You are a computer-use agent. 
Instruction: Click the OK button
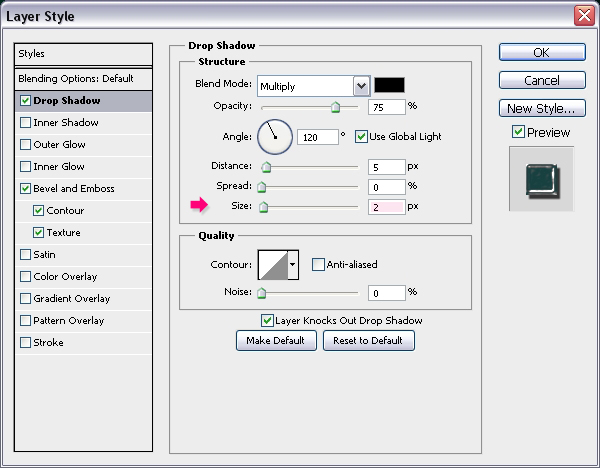pos(541,52)
